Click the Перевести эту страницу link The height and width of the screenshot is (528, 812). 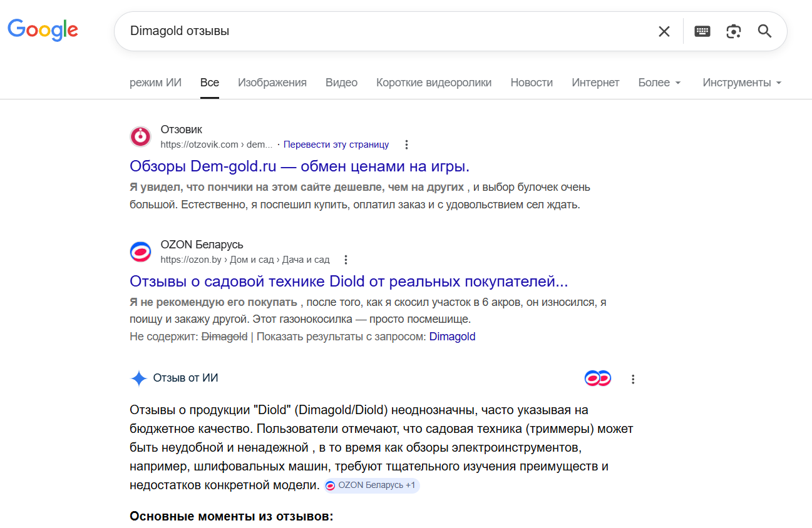click(x=336, y=145)
